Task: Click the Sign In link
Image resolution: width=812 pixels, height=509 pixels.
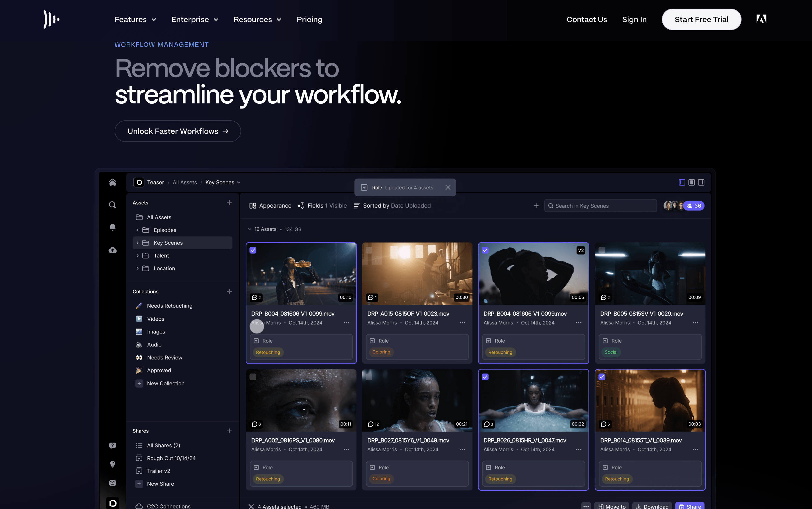Action: point(634,19)
